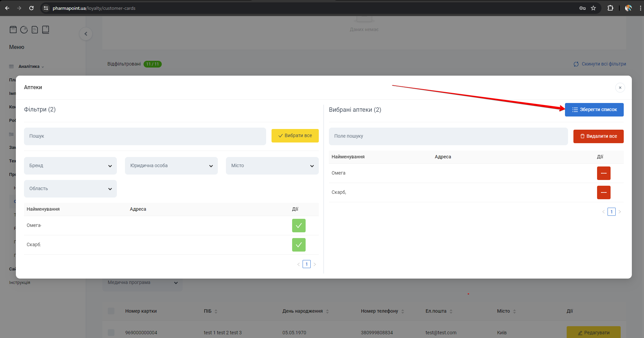The image size is (644, 338).
Task: Close the Аптеки dialog
Action: point(620,88)
